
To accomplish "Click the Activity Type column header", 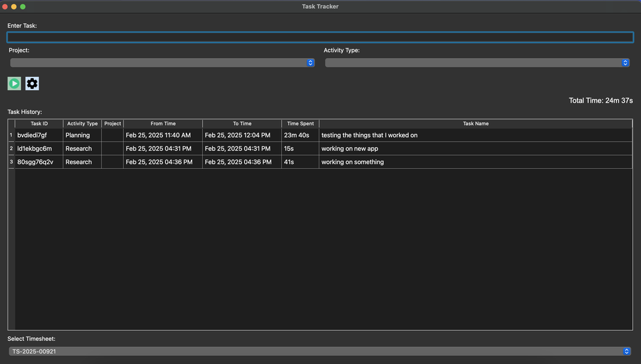I will click(82, 124).
